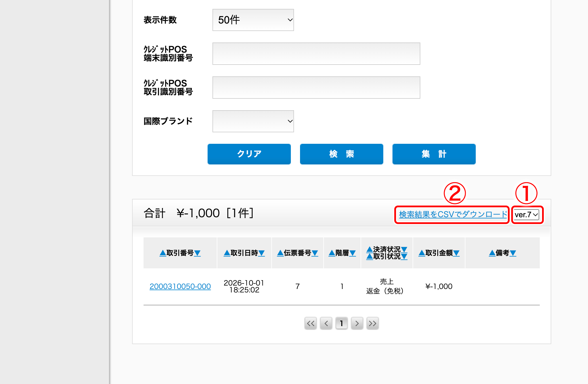588x384 pixels.
Task: Open transaction 2000310050-000 link
Action: coord(180,286)
